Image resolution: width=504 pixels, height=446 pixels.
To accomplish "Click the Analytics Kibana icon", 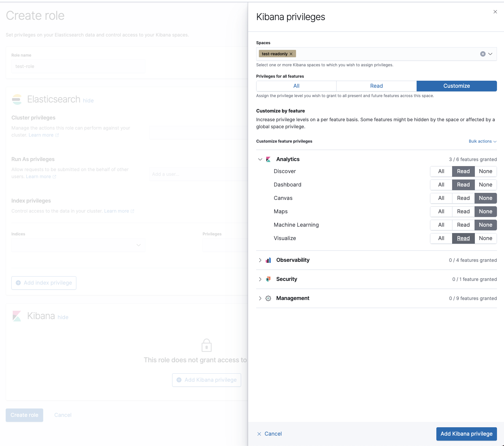I will click(268, 159).
